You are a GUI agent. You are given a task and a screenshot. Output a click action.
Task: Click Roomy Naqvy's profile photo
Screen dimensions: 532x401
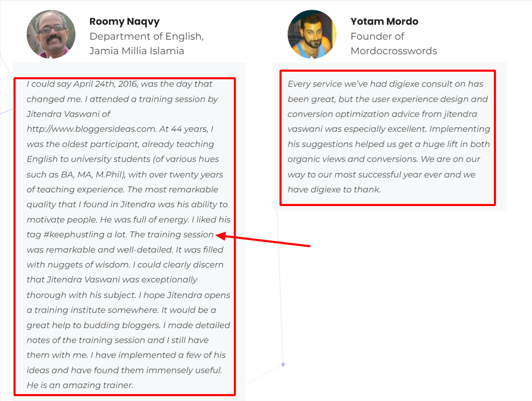[x=51, y=34]
